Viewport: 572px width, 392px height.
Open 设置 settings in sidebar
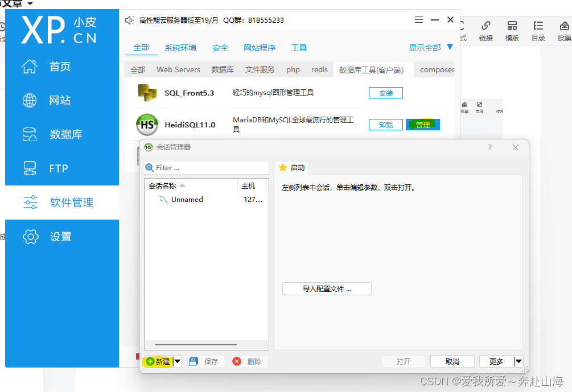pos(62,237)
